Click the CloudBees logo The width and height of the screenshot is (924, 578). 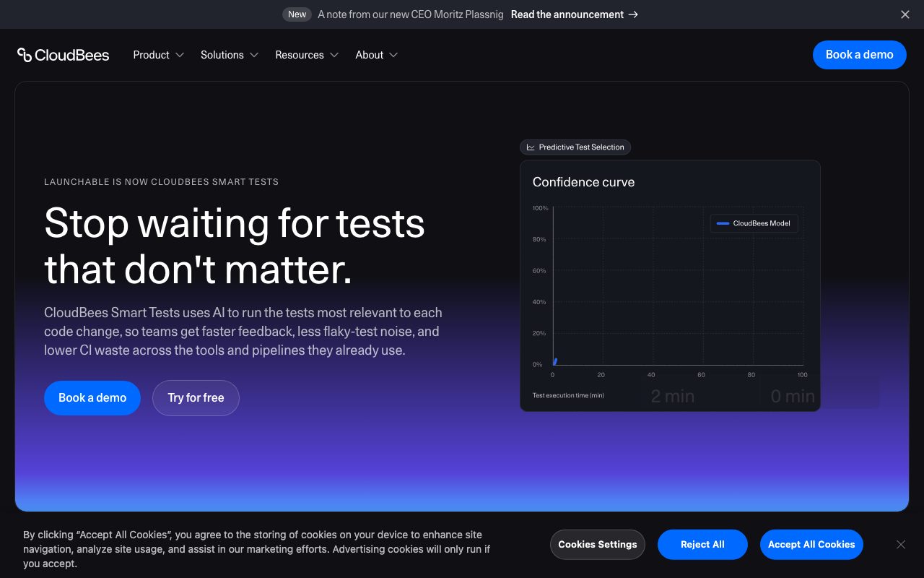[x=64, y=55]
